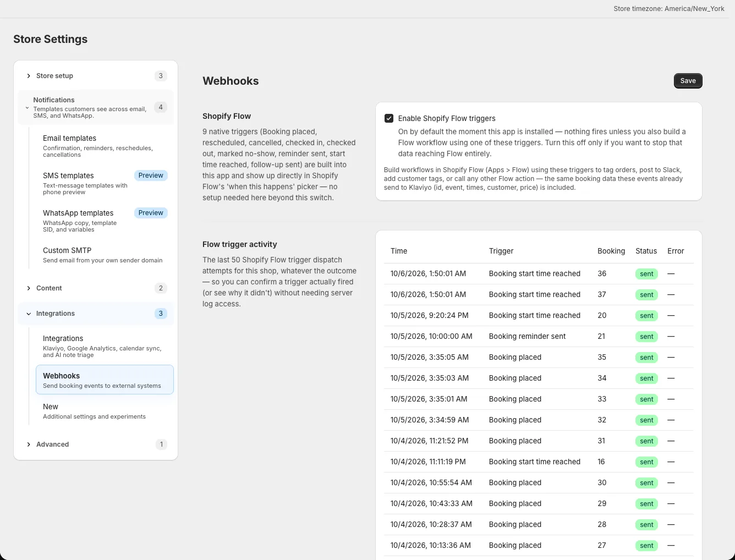735x560 pixels.
Task: Click the Content count badge 2
Action: (x=161, y=288)
